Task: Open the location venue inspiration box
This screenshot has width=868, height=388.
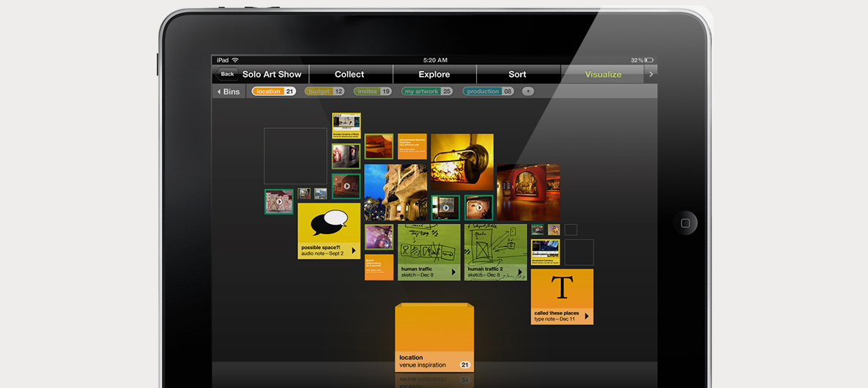Action: (x=434, y=337)
